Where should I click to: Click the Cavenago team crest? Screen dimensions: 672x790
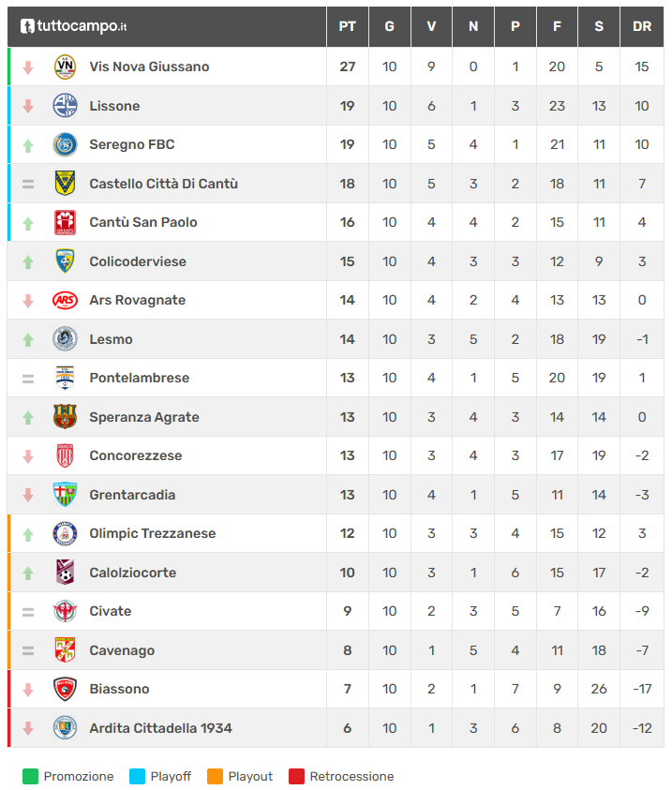(x=65, y=650)
